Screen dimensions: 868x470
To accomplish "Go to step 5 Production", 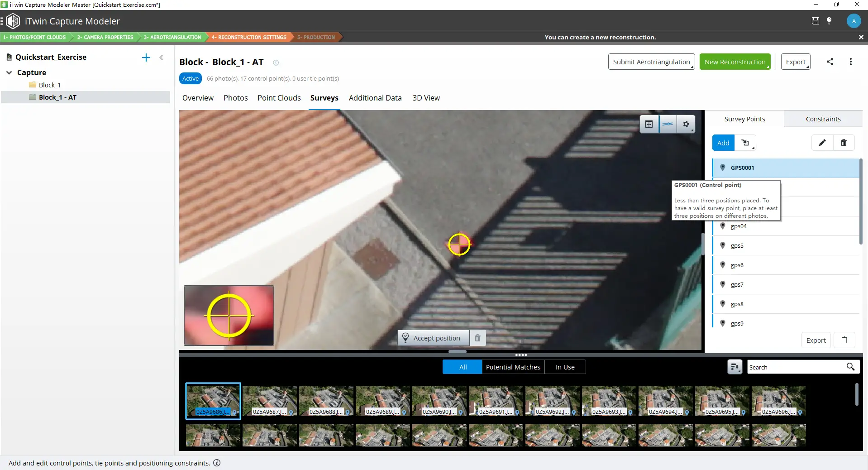I will pyautogui.click(x=316, y=37).
